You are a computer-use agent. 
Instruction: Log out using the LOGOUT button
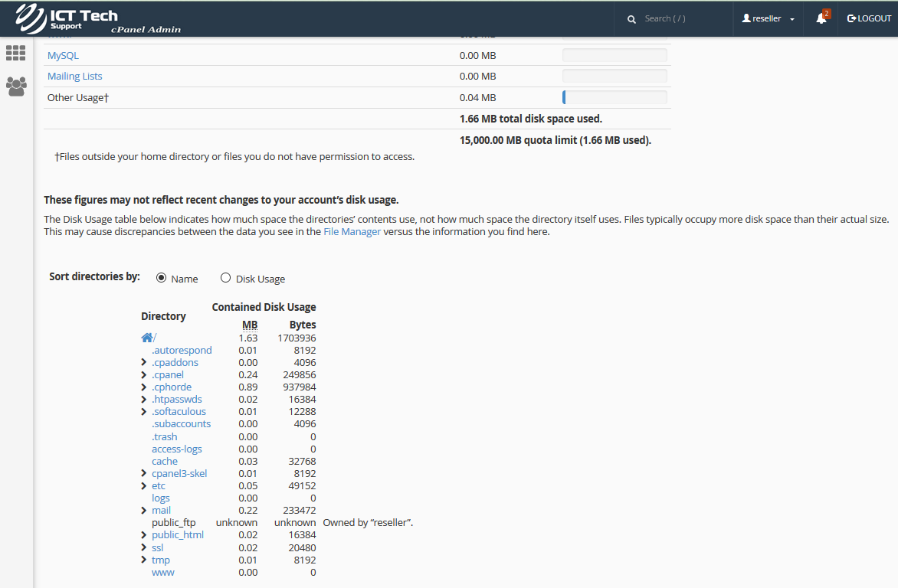pos(869,18)
